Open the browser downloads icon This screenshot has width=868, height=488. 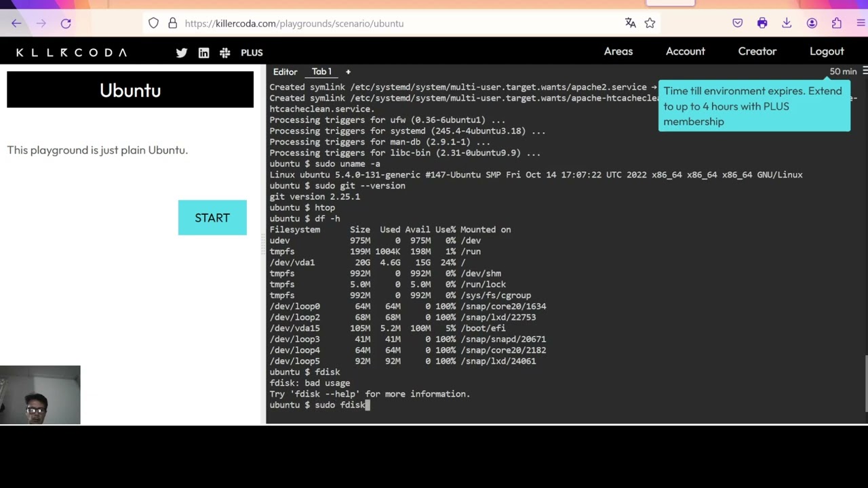point(787,23)
